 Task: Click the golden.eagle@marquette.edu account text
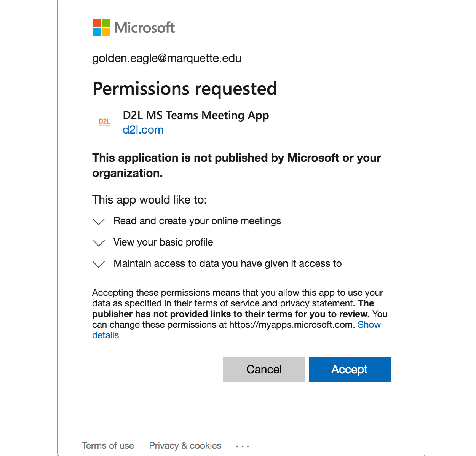click(167, 58)
